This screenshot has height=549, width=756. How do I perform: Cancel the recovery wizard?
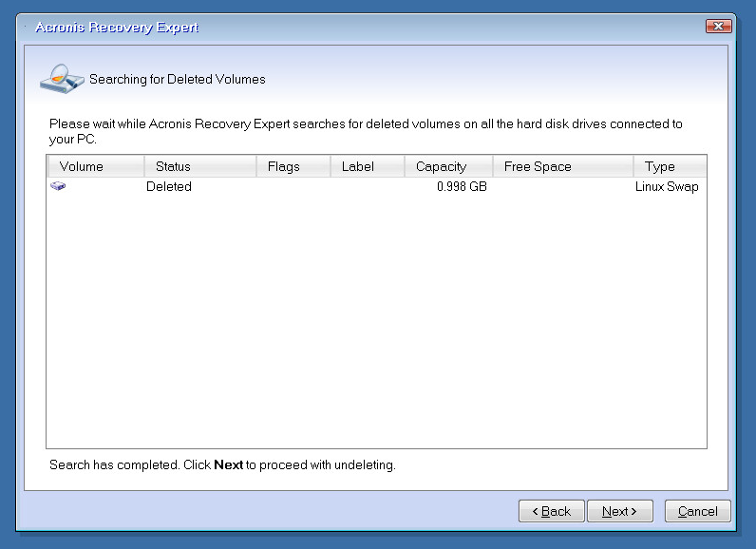click(697, 511)
